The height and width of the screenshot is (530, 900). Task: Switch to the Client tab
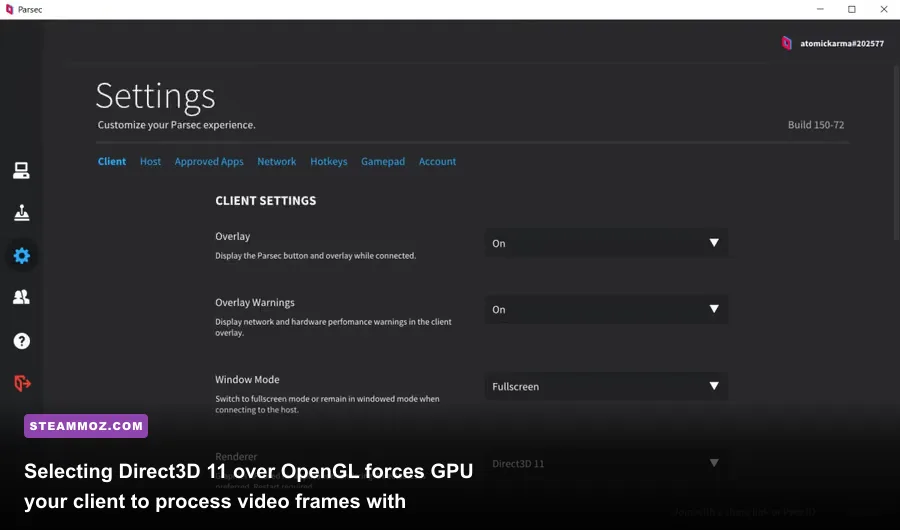[111, 161]
